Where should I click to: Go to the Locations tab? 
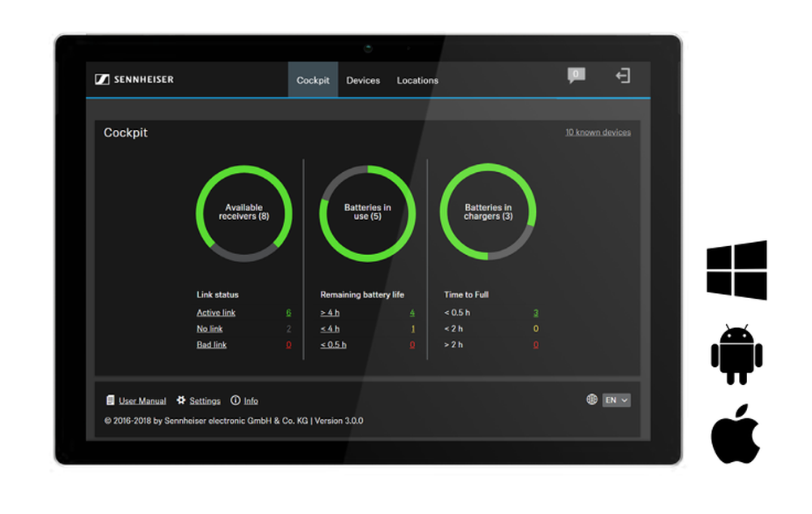(x=417, y=80)
